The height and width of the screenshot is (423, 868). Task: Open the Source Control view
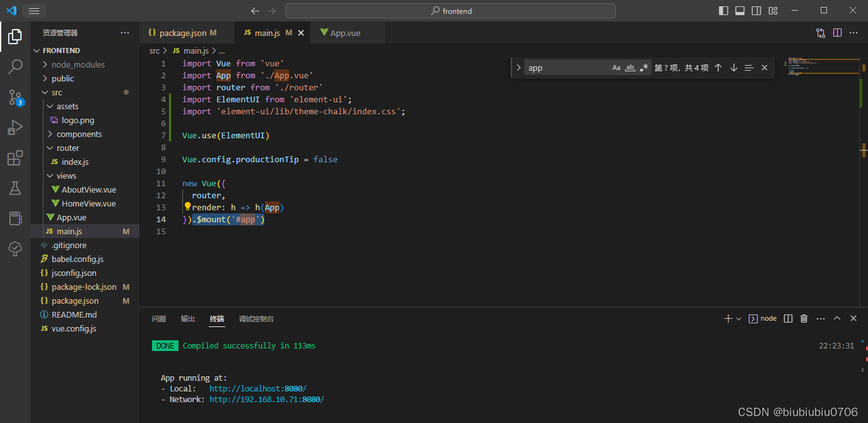(x=15, y=97)
